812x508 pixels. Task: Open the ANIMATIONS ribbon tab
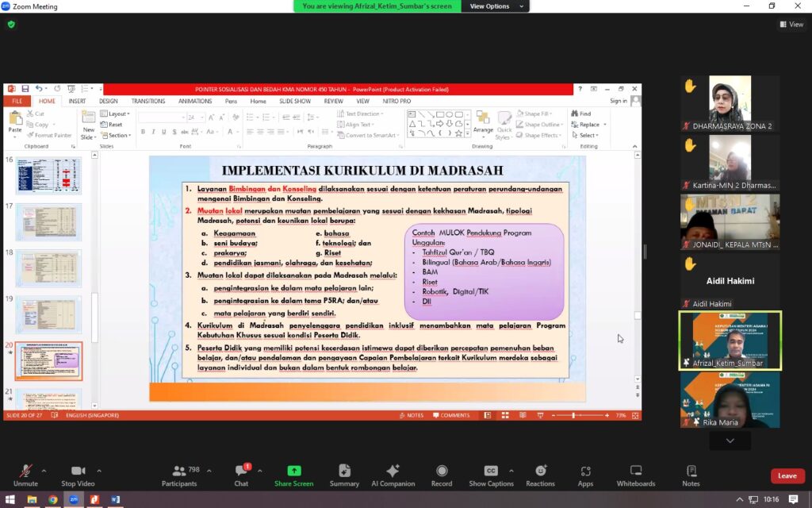pyautogui.click(x=194, y=102)
